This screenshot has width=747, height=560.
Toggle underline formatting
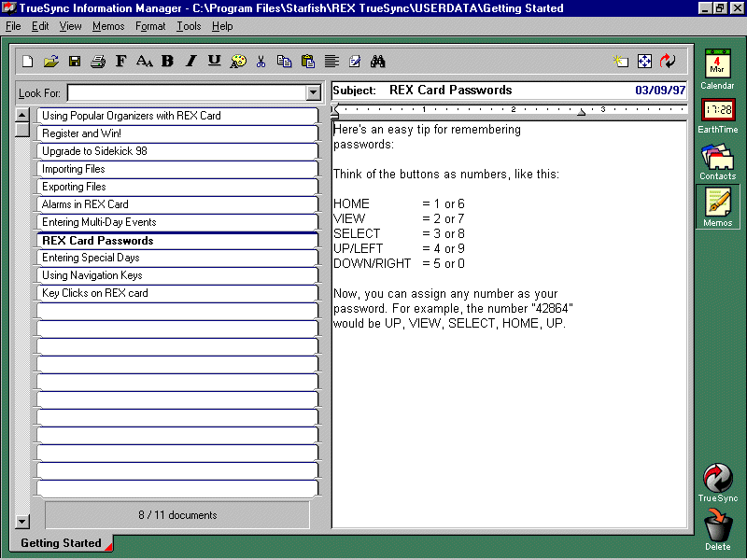point(215,61)
